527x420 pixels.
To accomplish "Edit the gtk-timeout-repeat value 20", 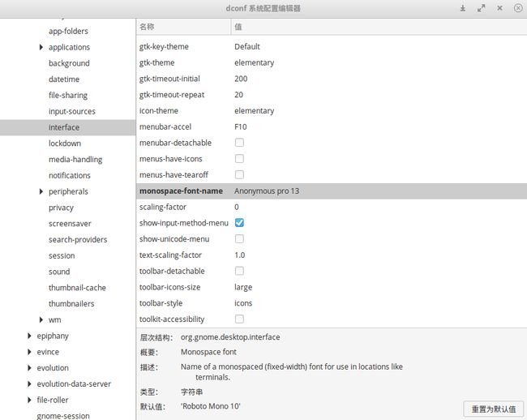I will (238, 95).
